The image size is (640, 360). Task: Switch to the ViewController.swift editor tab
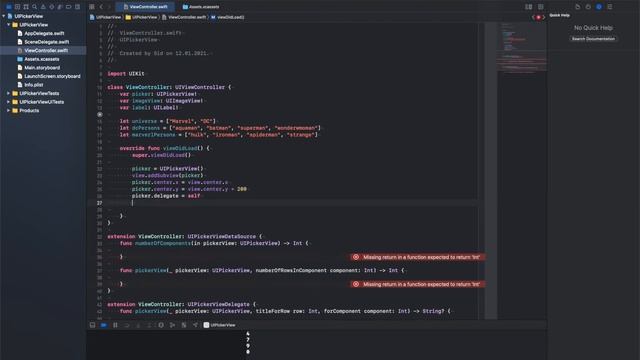(145, 7)
